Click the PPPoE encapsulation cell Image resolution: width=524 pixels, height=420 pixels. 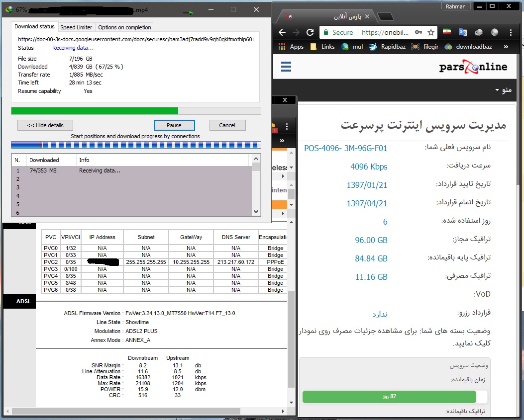click(275, 262)
